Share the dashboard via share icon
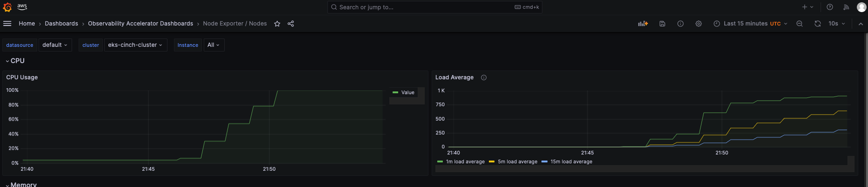868x187 pixels. coord(291,24)
